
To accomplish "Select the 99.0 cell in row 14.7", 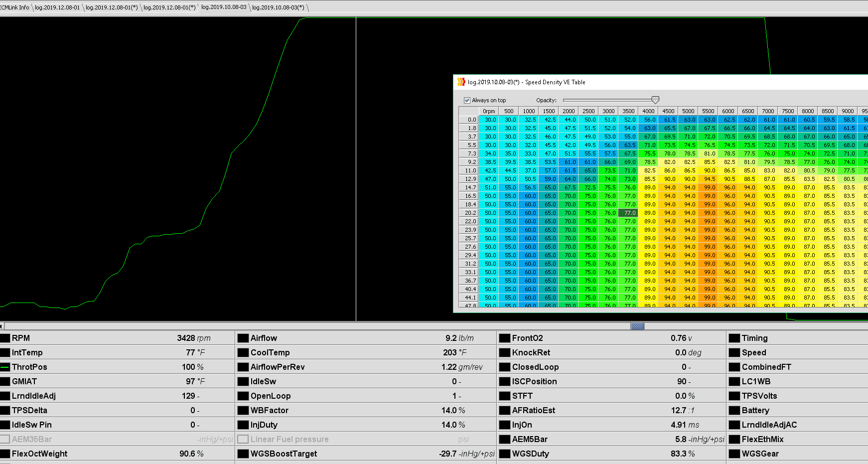I will pos(708,187).
